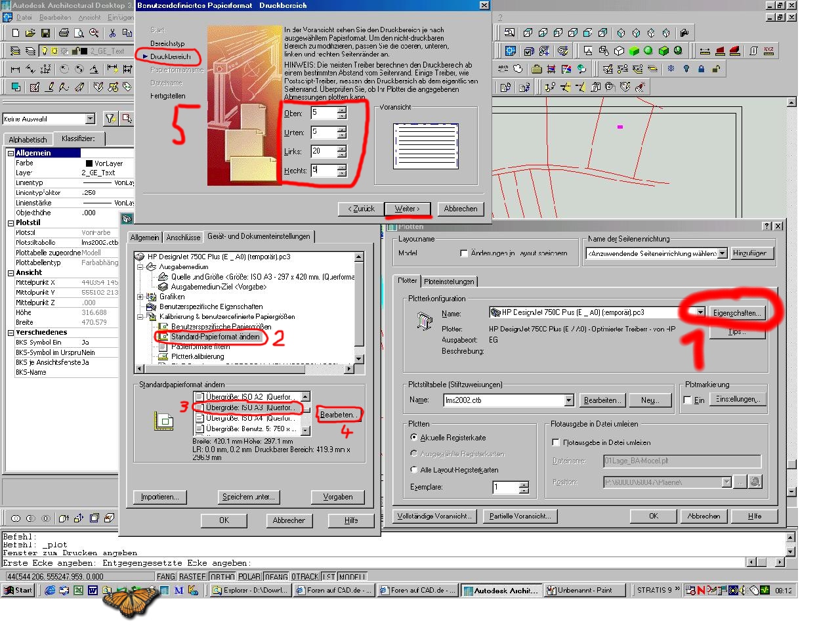This screenshot has height=630, width=840.
Task: Click the Plot preview icon
Action: coord(79,33)
